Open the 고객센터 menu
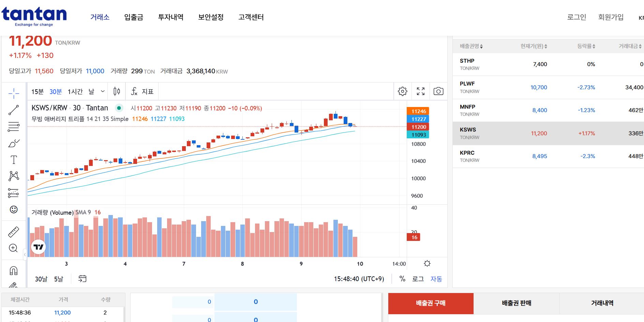This screenshot has height=322, width=644. 251,17
